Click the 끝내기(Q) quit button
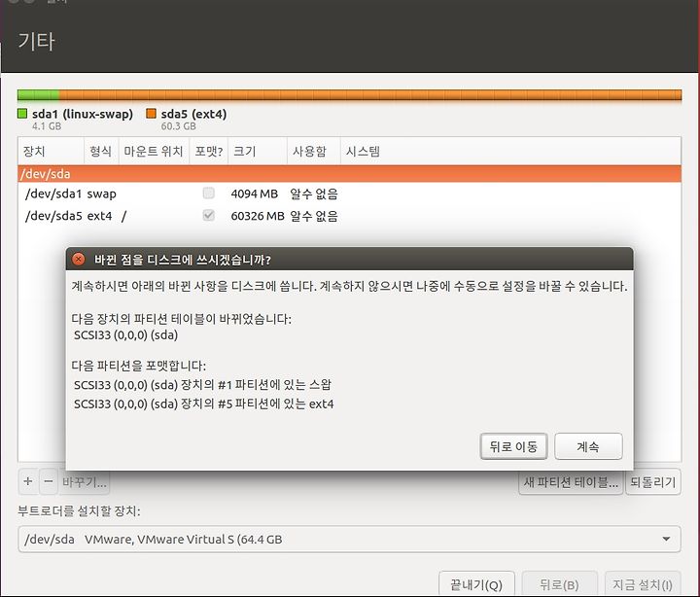This screenshot has width=700, height=597. click(x=476, y=584)
